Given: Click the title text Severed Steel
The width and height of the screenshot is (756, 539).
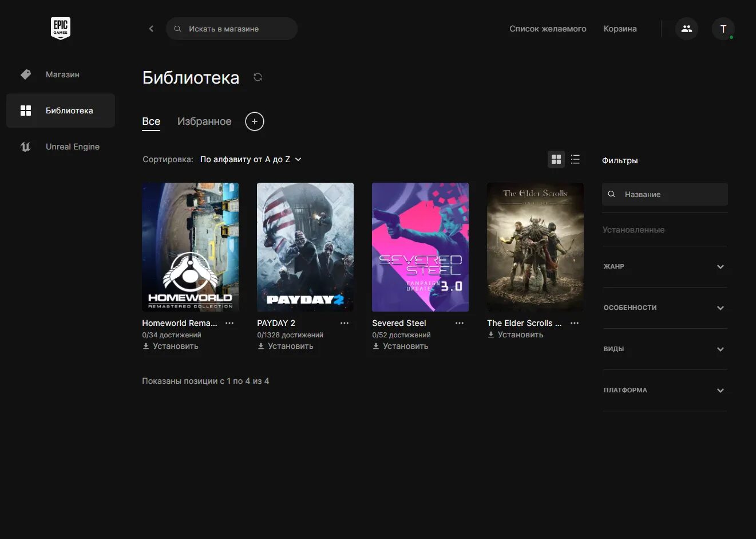Looking at the screenshot, I should pos(399,323).
